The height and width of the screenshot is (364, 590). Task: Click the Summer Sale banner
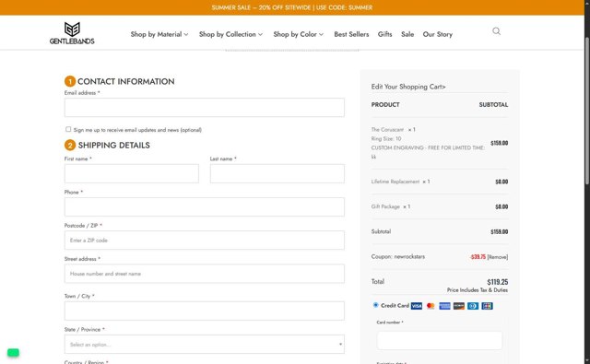coord(292,7)
